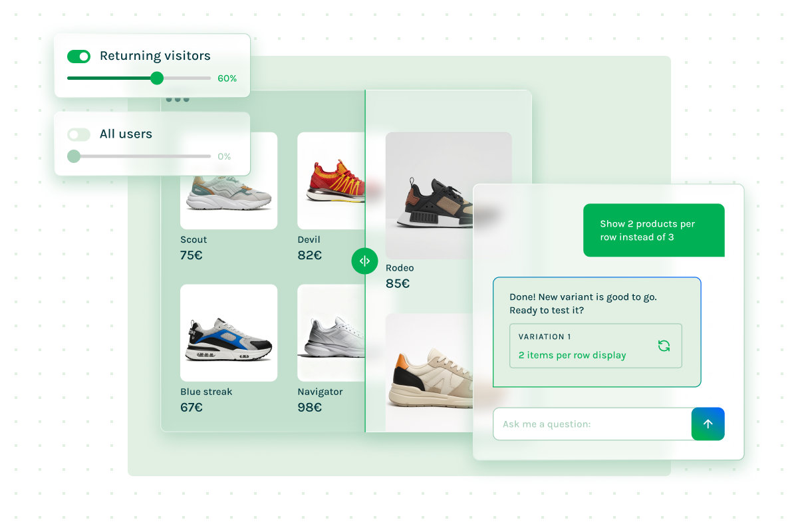Image resolution: width=798 pixels, height=532 pixels.
Task: Click the split-view comparison handle icon
Action: click(x=364, y=261)
